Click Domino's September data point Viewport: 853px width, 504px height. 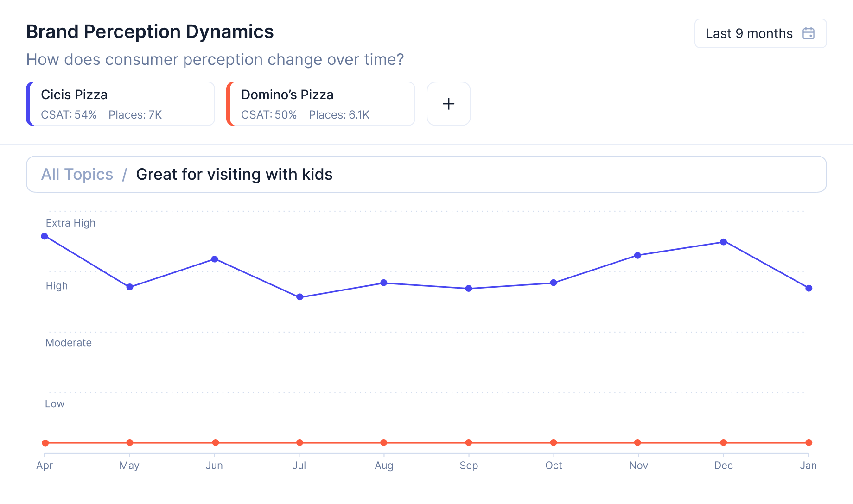click(x=469, y=442)
